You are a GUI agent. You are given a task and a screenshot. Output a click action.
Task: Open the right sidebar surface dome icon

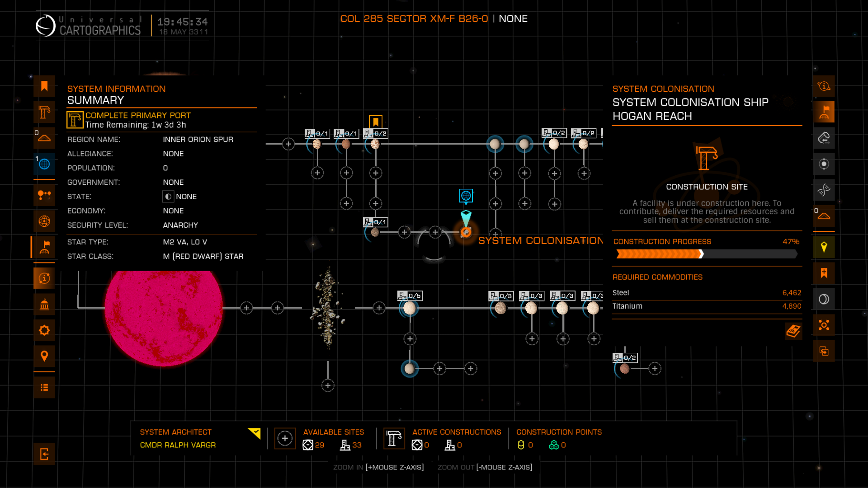(x=824, y=216)
